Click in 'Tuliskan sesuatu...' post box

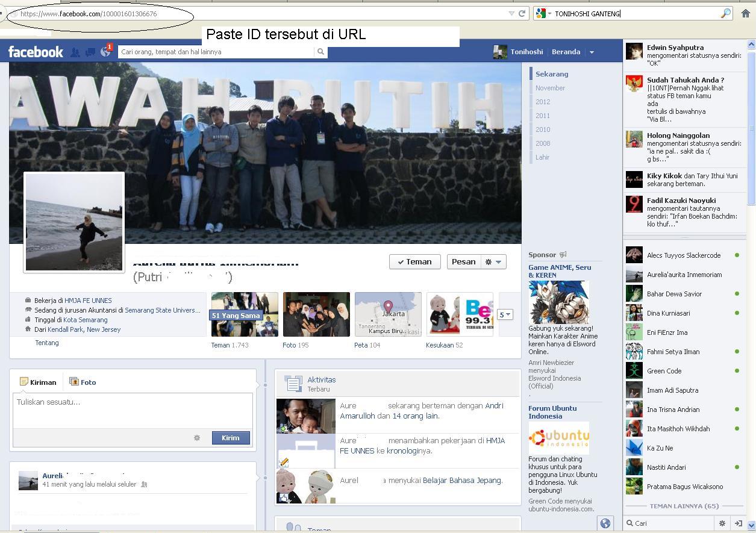click(133, 411)
